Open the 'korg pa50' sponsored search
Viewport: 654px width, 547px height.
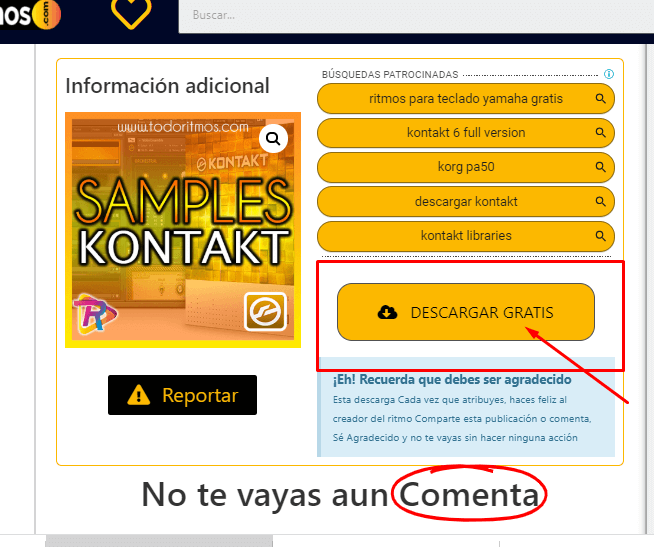click(466, 167)
